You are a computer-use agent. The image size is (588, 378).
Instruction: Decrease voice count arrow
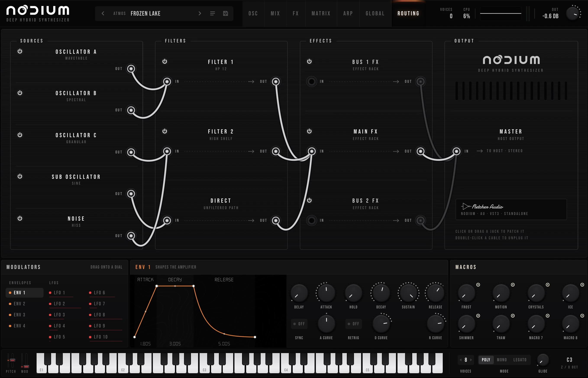tap(460, 360)
